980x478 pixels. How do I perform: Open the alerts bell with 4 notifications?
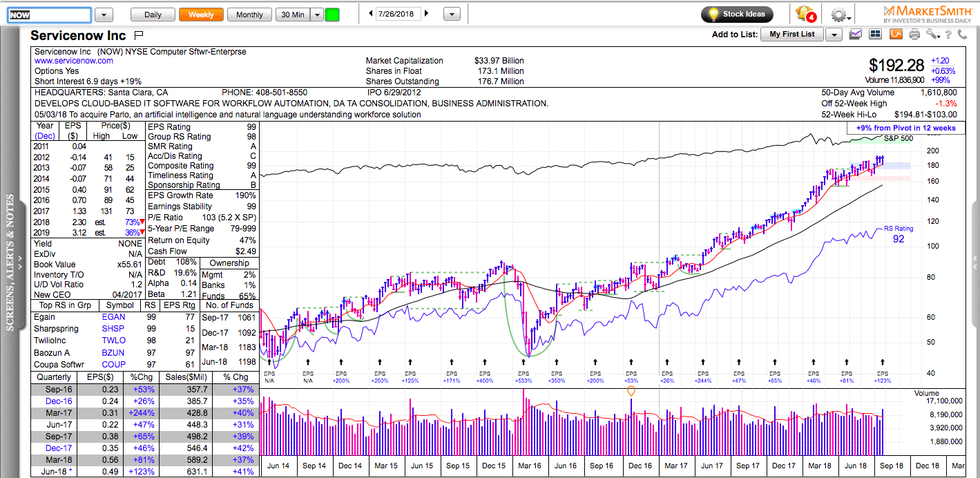[805, 14]
